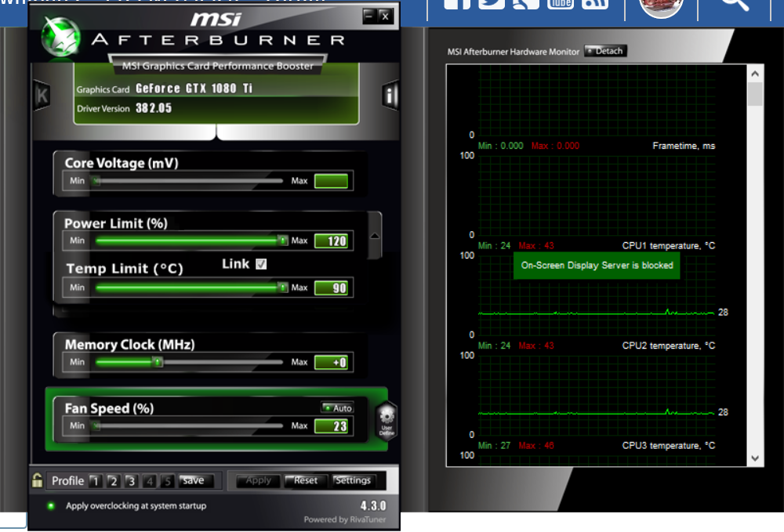Viewport: 784px width, 532px height.
Task: Click the driver version 382.05 text
Action: (x=154, y=108)
